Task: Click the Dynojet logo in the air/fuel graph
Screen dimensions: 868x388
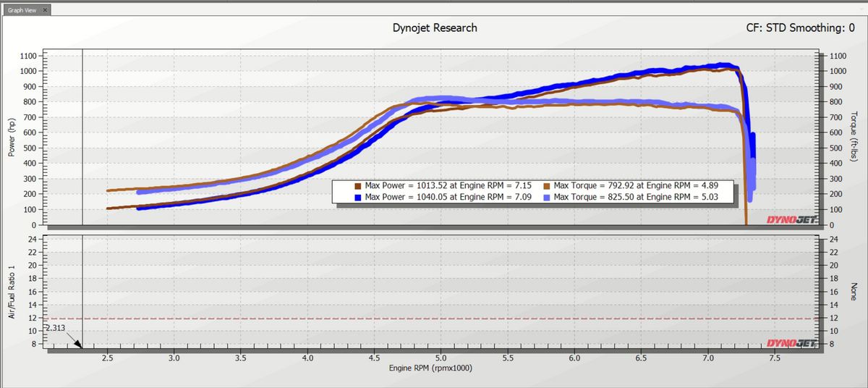Action: point(793,343)
